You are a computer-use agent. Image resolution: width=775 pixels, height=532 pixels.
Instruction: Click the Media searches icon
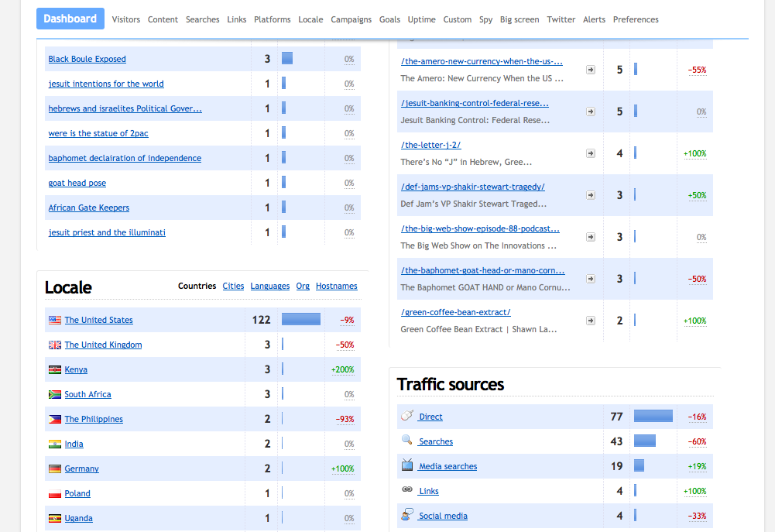406,465
